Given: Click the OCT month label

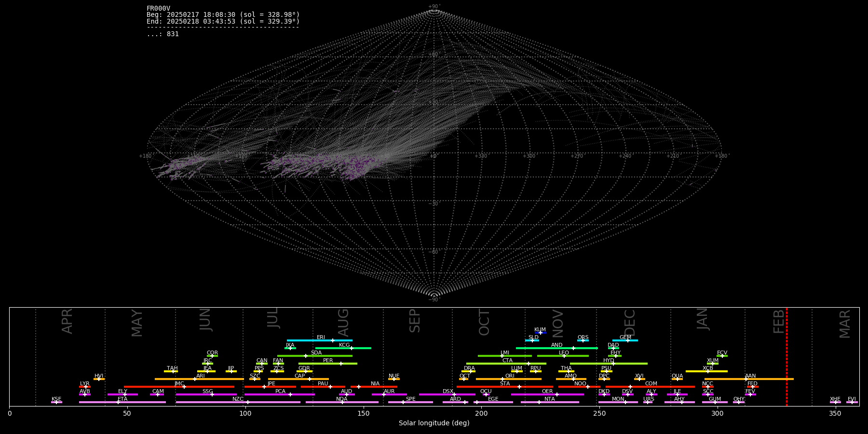Looking at the screenshot, I should click(x=484, y=322).
